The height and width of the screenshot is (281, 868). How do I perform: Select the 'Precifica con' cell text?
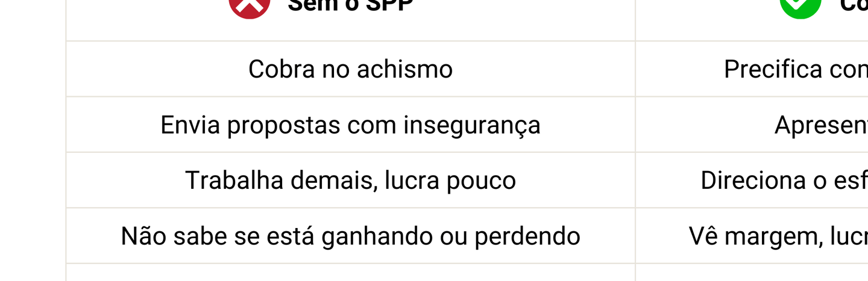tap(796, 69)
